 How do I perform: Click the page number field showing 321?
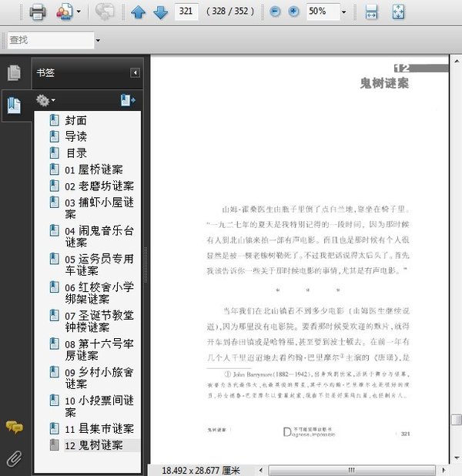186,12
